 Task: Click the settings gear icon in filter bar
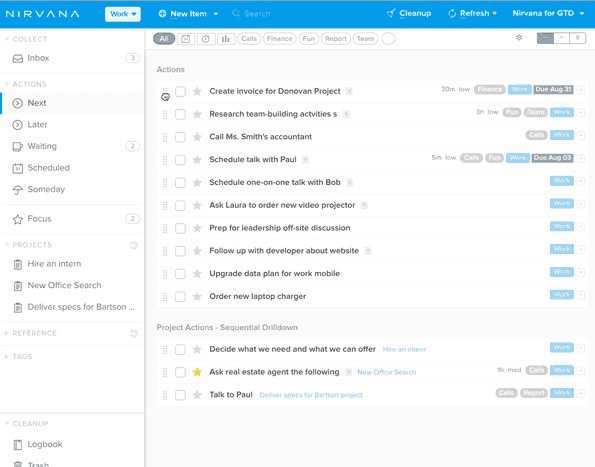pyautogui.click(x=519, y=38)
